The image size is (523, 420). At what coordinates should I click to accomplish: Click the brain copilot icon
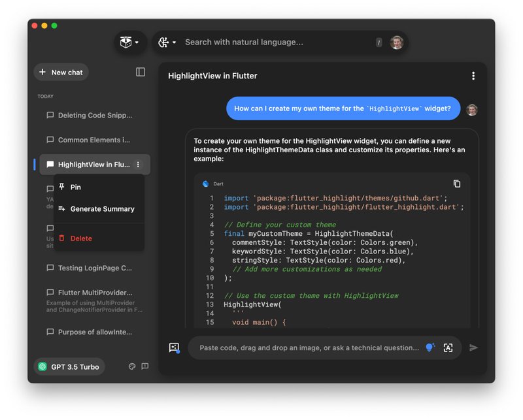pyautogui.click(x=163, y=42)
